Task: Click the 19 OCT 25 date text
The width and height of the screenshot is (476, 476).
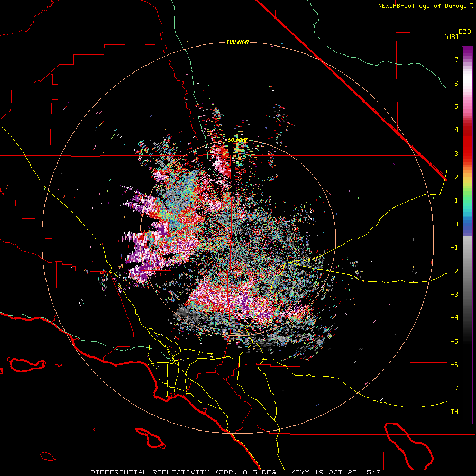Action: click(337, 472)
